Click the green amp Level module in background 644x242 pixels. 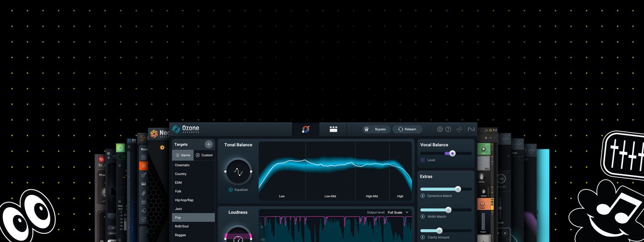click(x=484, y=149)
